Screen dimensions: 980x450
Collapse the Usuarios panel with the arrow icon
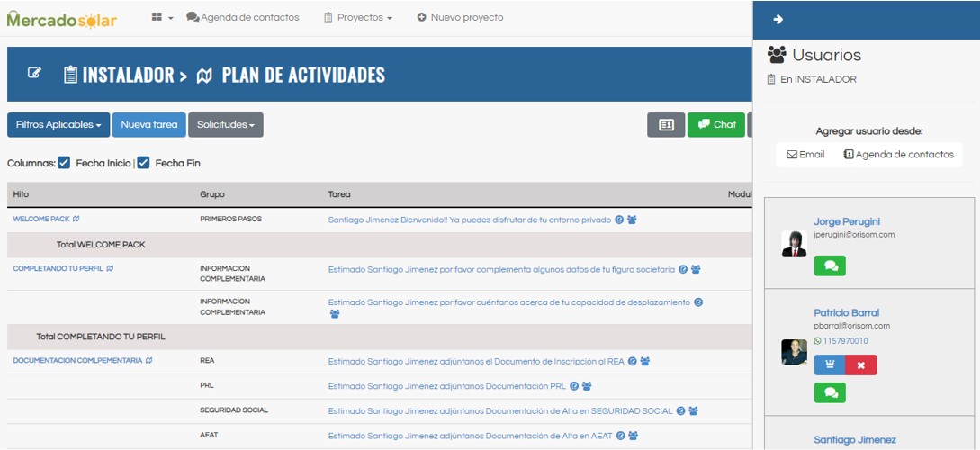(x=778, y=20)
